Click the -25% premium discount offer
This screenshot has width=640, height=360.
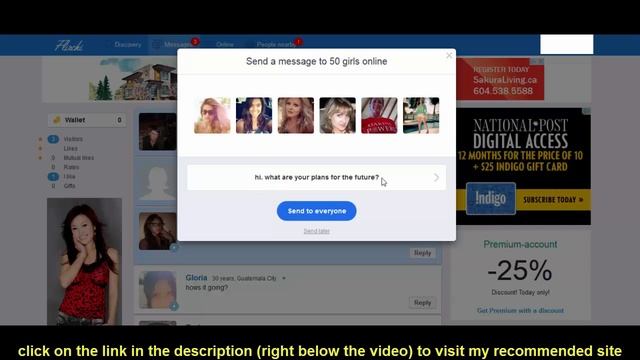520,270
